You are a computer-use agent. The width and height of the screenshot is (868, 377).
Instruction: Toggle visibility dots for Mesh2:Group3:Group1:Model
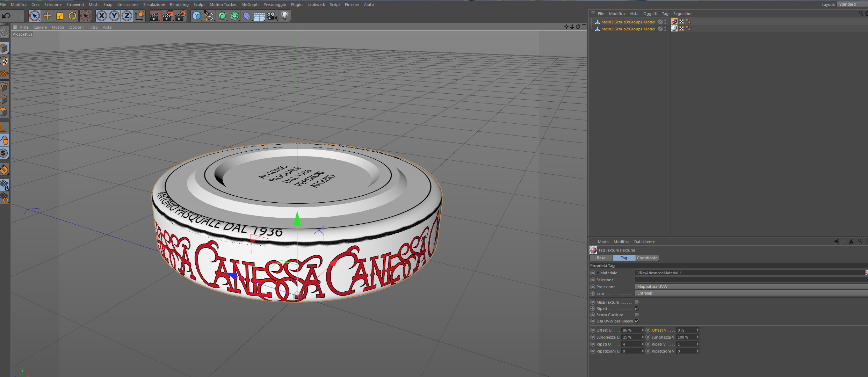[665, 22]
